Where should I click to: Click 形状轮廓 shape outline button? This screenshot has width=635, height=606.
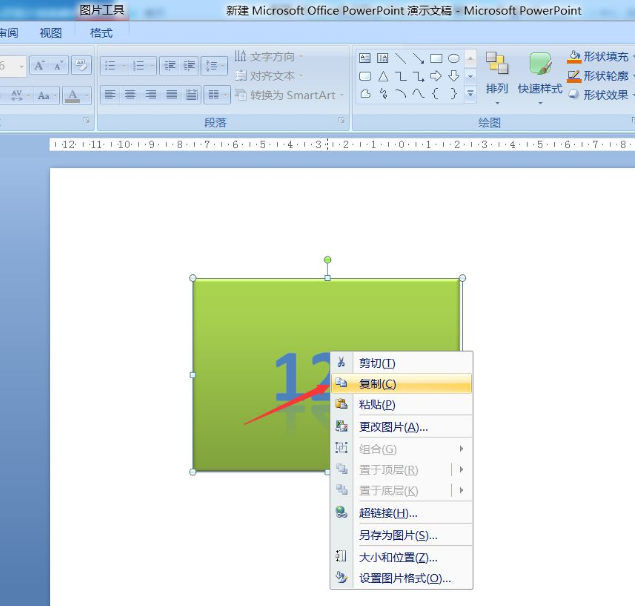(598, 76)
